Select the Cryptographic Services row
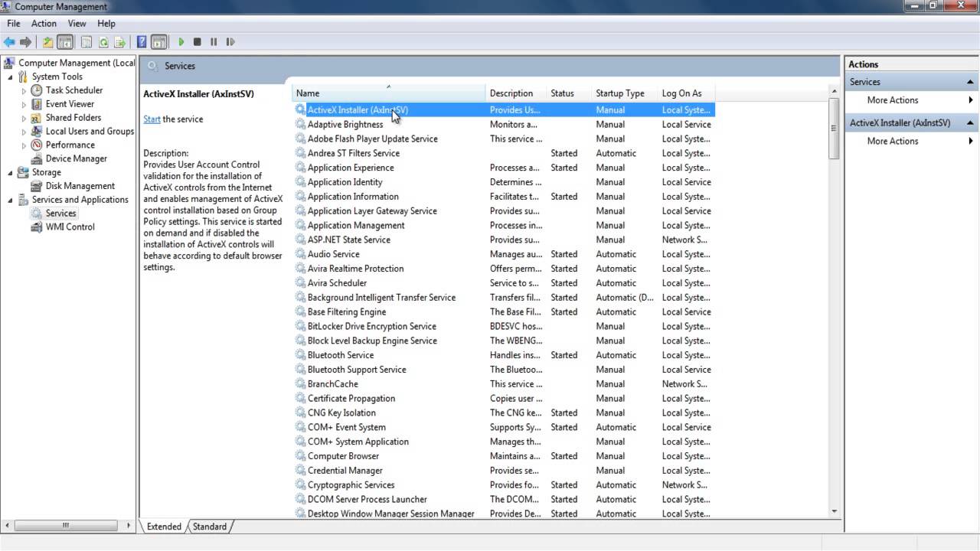Image resolution: width=980 pixels, height=551 pixels. click(x=504, y=485)
